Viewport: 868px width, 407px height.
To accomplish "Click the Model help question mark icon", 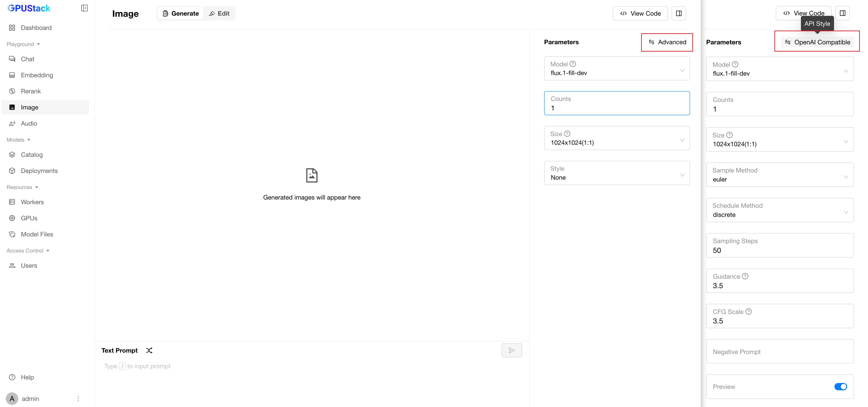I will click(x=573, y=64).
